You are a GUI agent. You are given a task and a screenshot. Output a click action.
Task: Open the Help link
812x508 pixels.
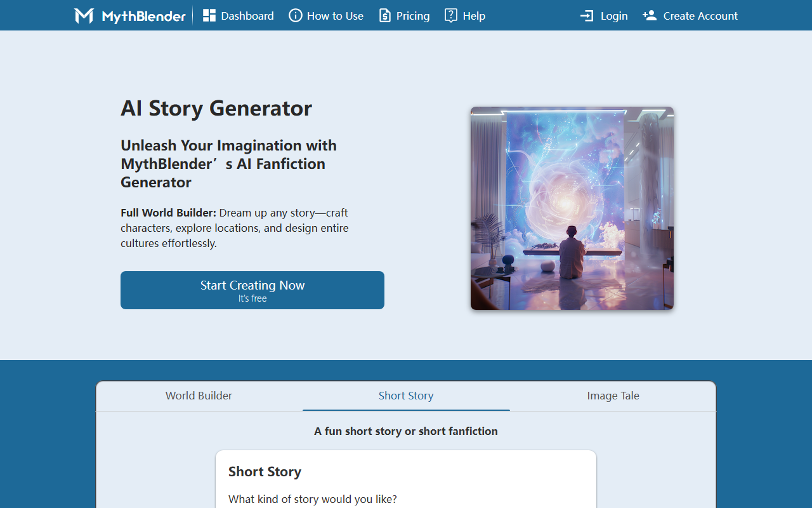coord(465,16)
